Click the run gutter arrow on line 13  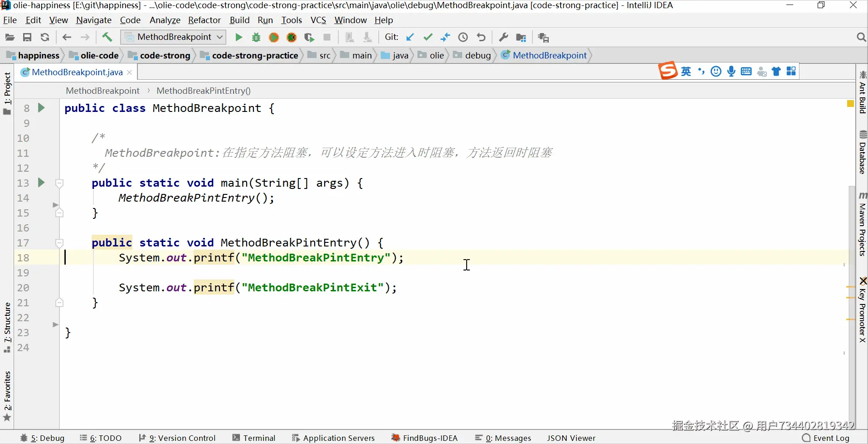click(x=41, y=183)
